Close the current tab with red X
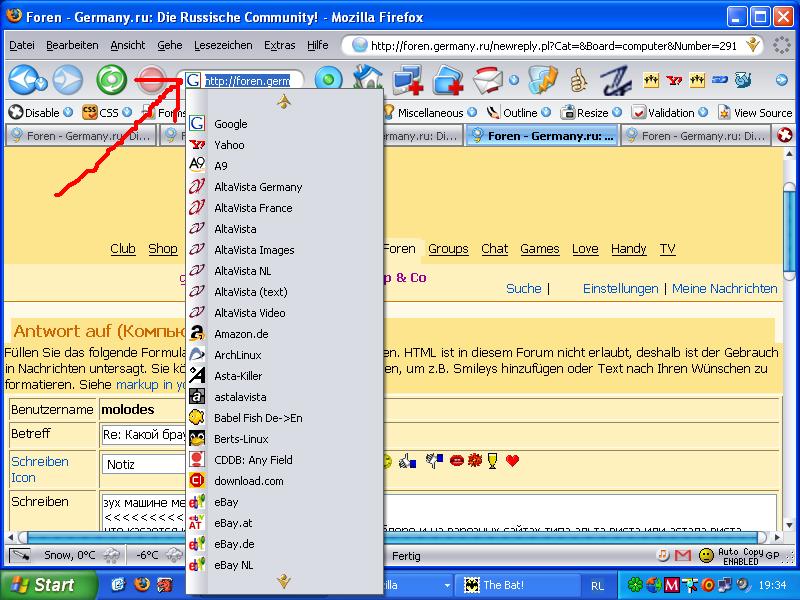The height and width of the screenshot is (600, 800). [x=785, y=136]
